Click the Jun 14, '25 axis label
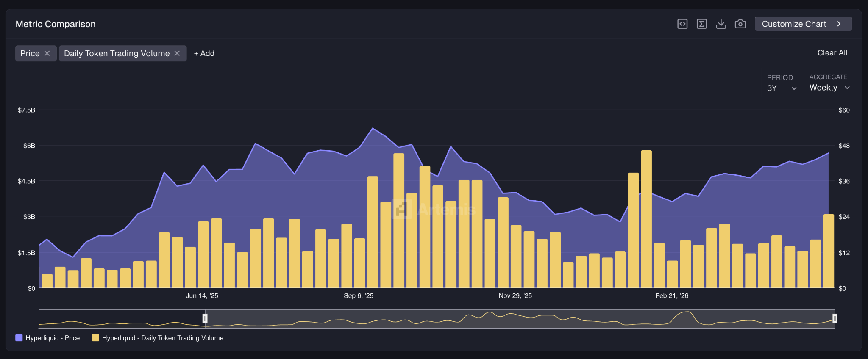The image size is (868, 359). [x=202, y=295]
